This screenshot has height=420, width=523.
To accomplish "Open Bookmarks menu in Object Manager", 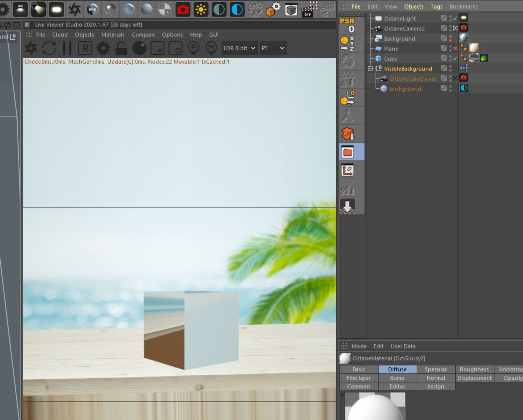I will (x=463, y=7).
